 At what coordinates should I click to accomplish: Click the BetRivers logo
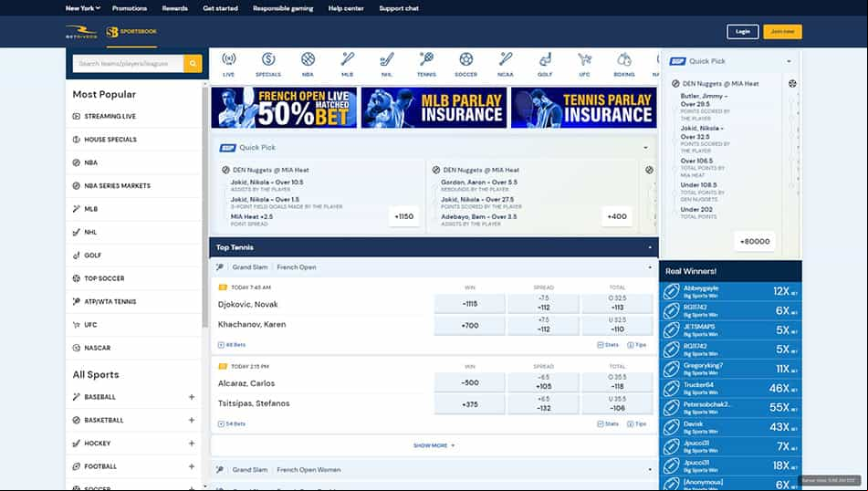pos(81,32)
